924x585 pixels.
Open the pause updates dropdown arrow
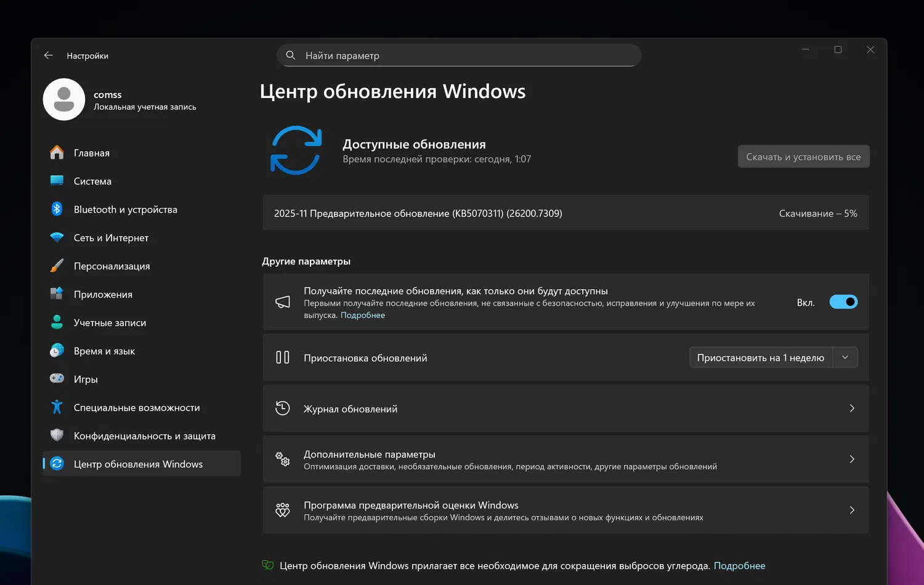845,358
